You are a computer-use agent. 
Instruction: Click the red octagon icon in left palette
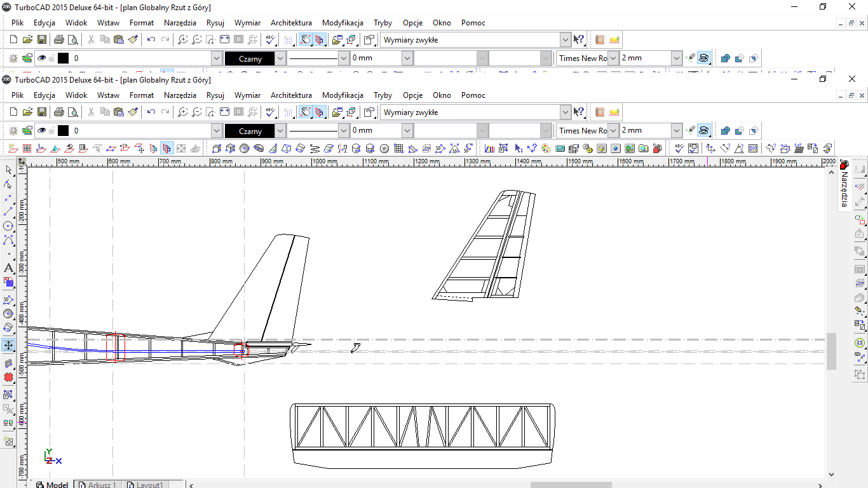8,377
